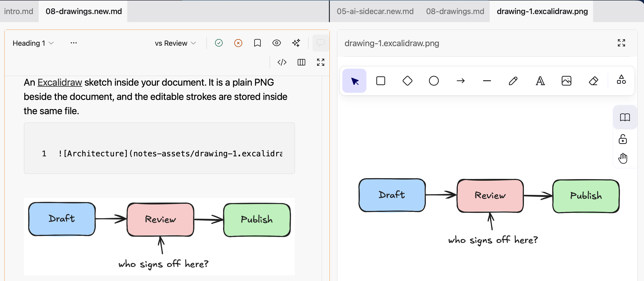Select the Eraser tool

(593, 81)
